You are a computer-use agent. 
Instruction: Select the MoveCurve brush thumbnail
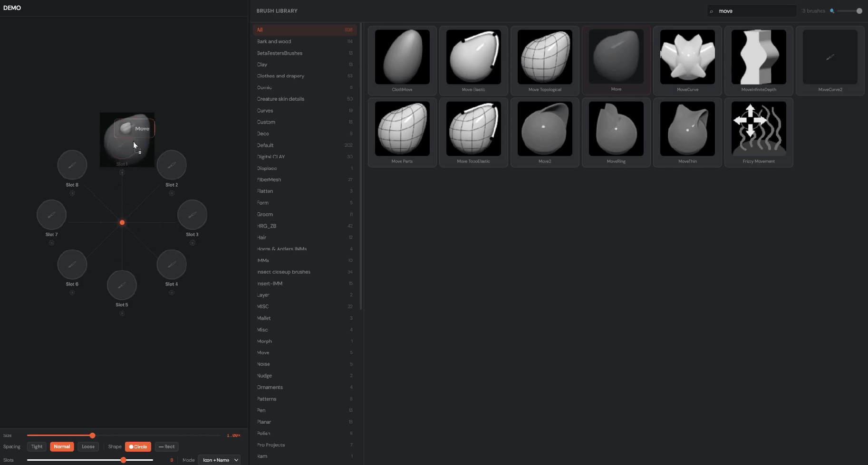687,60
